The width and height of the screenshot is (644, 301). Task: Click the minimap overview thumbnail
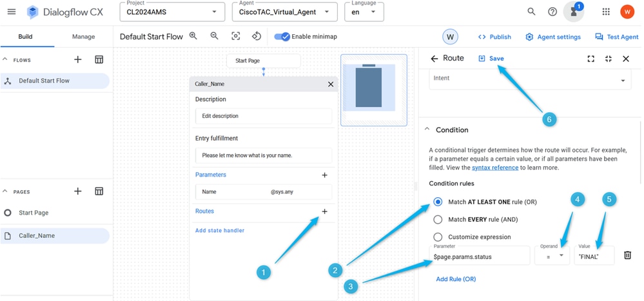374,90
